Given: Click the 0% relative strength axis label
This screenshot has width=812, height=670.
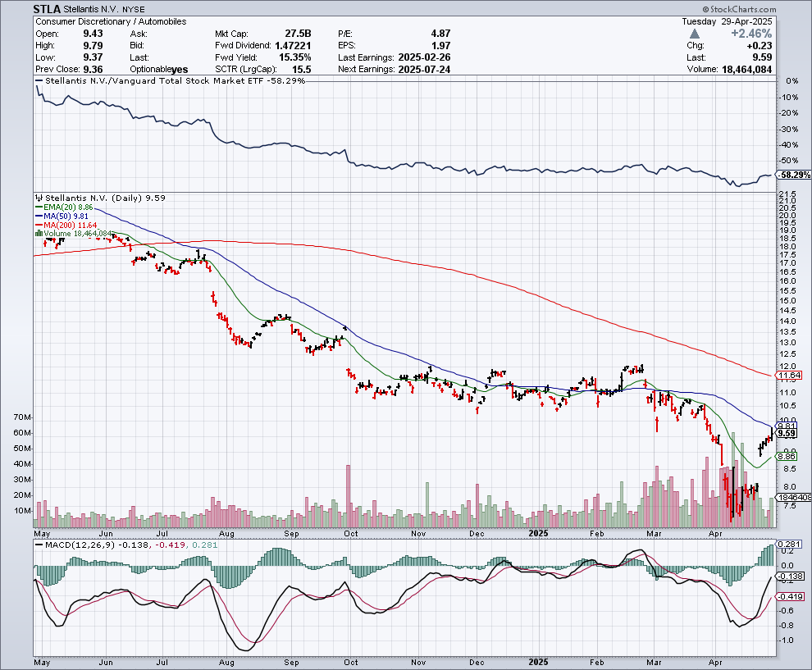Looking at the screenshot, I should [x=792, y=81].
